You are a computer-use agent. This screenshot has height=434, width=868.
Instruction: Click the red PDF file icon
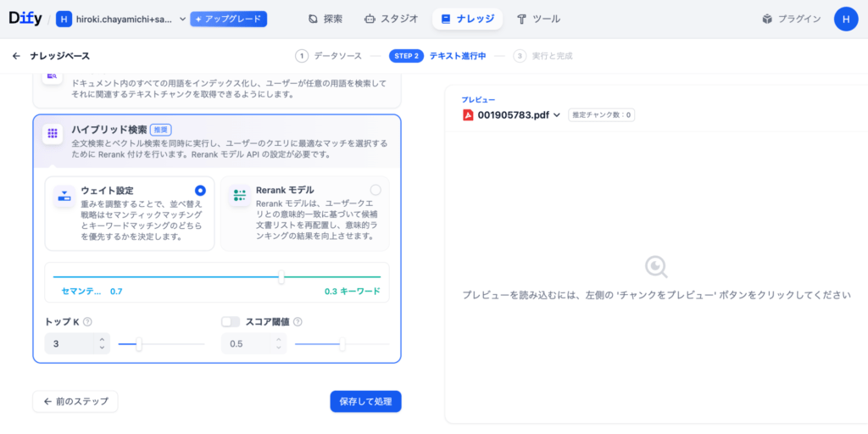(468, 115)
